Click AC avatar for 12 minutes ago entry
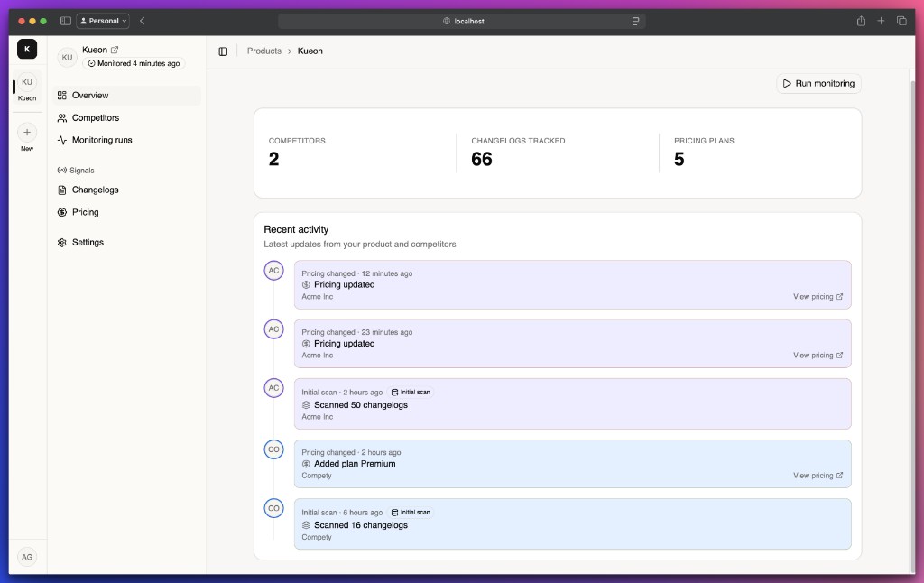Image resolution: width=924 pixels, height=583 pixels. pyautogui.click(x=274, y=271)
